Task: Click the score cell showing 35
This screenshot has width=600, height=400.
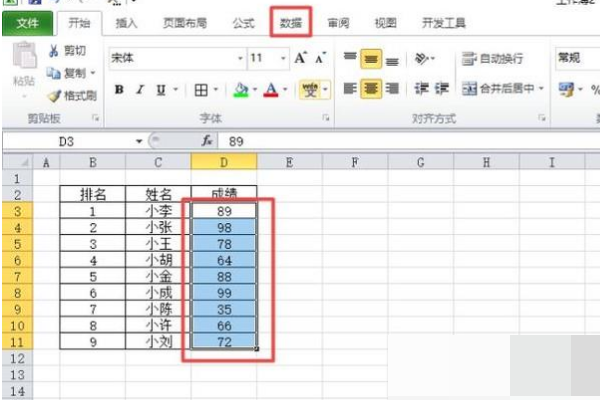Action: click(224, 309)
